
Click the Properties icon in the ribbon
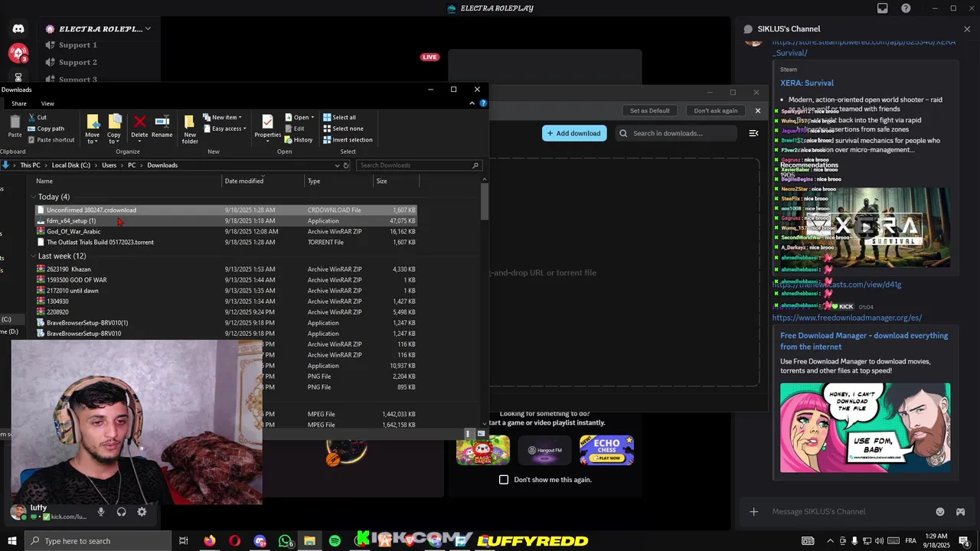[267, 122]
